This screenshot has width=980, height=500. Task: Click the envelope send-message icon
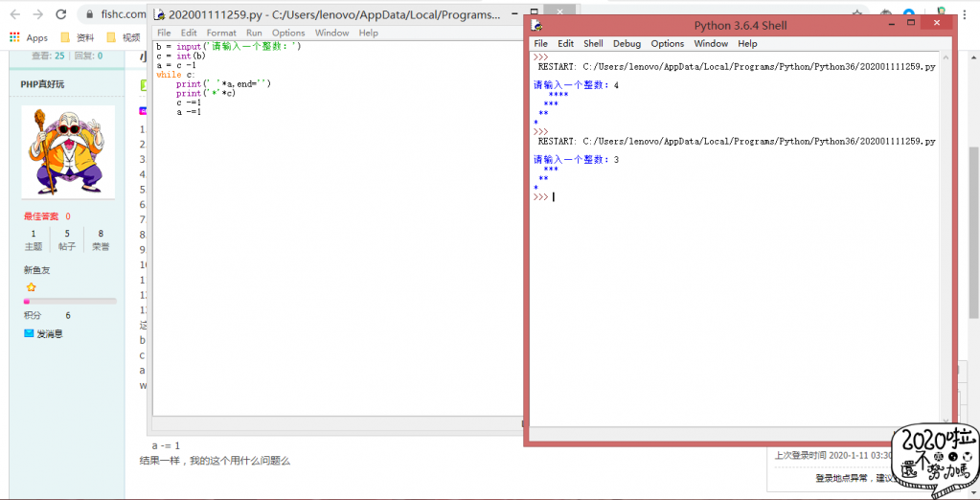[x=29, y=333]
